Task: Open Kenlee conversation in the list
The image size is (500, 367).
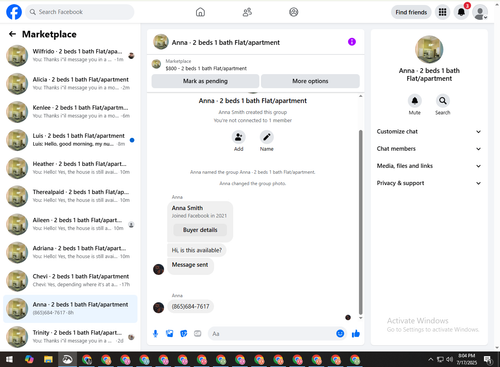Action: (x=70, y=112)
